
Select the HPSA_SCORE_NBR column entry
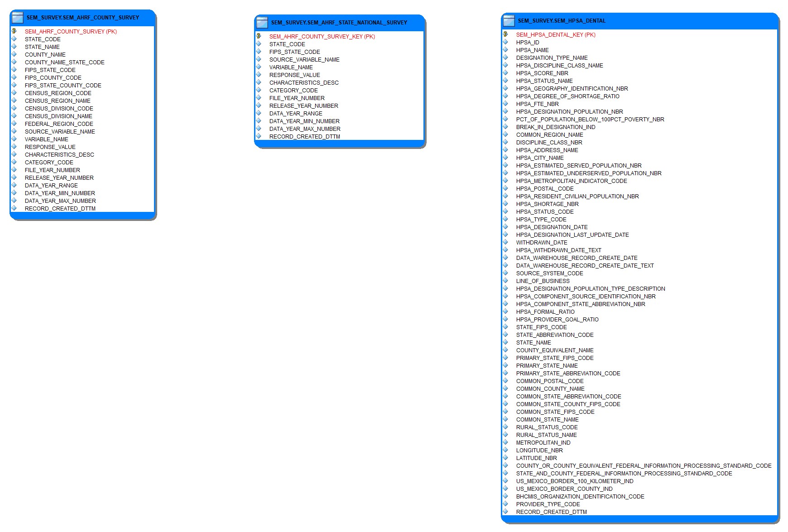[x=542, y=73]
